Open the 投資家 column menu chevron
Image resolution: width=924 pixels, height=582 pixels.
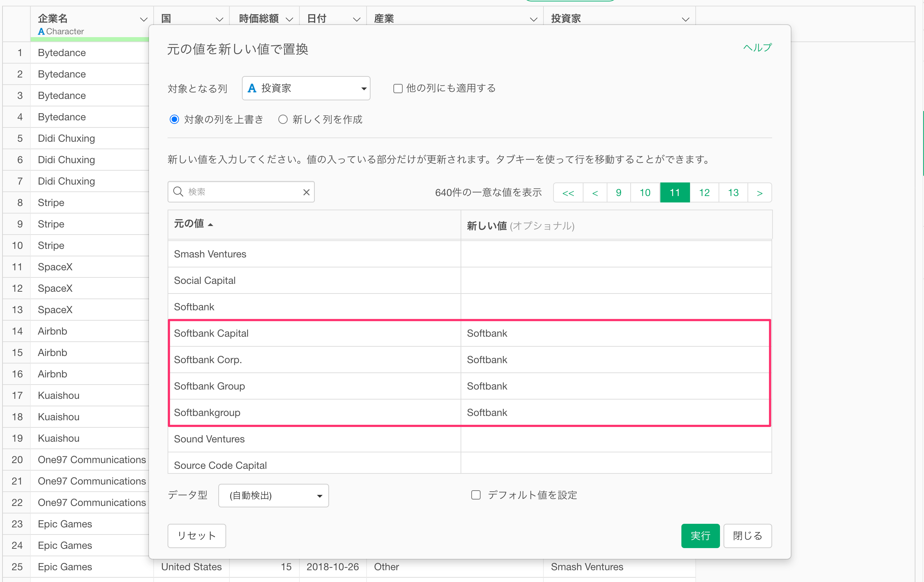(685, 19)
